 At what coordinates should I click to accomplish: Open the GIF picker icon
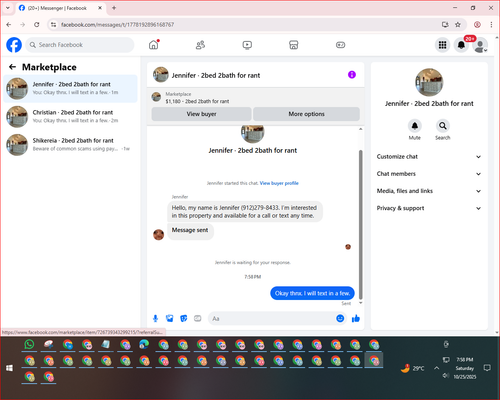tap(198, 319)
